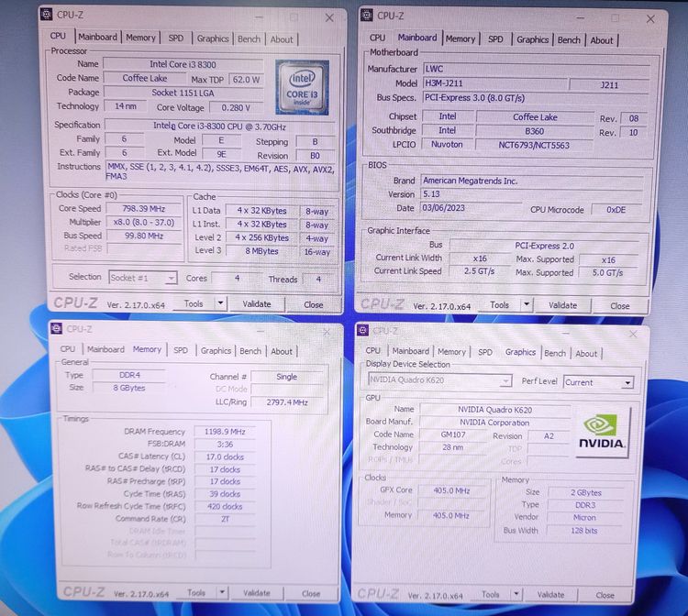The height and width of the screenshot is (616, 688).
Task: Open Tools dropdown arrow in the CPU window
Action: 220,302
